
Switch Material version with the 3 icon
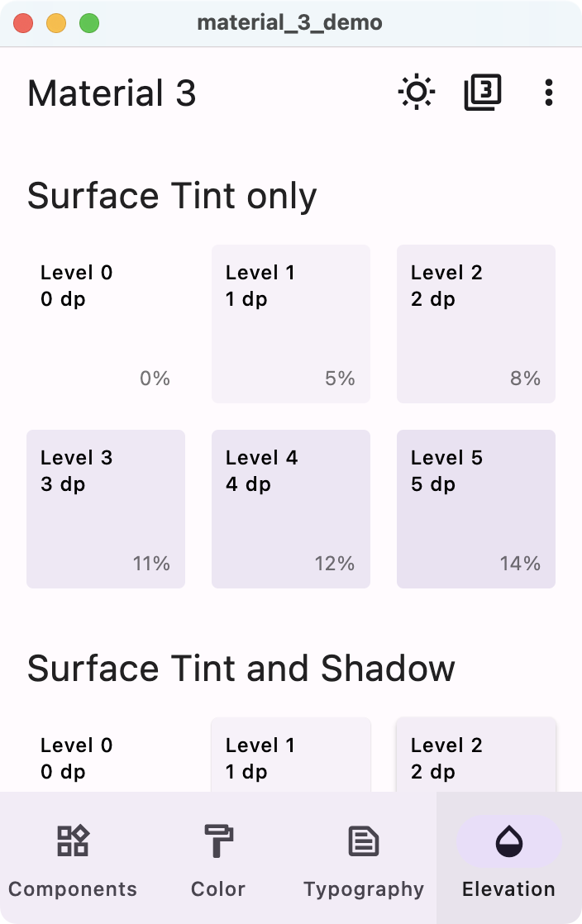coord(483,93)
